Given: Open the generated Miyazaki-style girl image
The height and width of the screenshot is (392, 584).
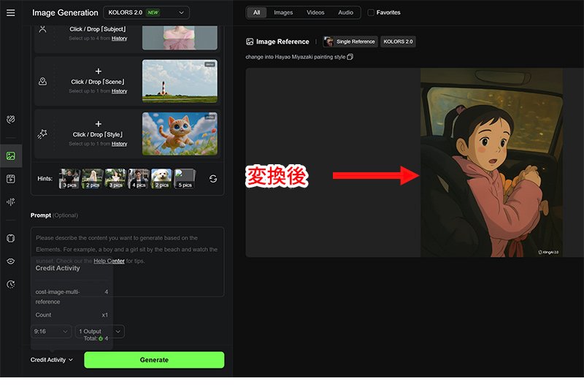Looking at the screenshot, I should [491, 162].
